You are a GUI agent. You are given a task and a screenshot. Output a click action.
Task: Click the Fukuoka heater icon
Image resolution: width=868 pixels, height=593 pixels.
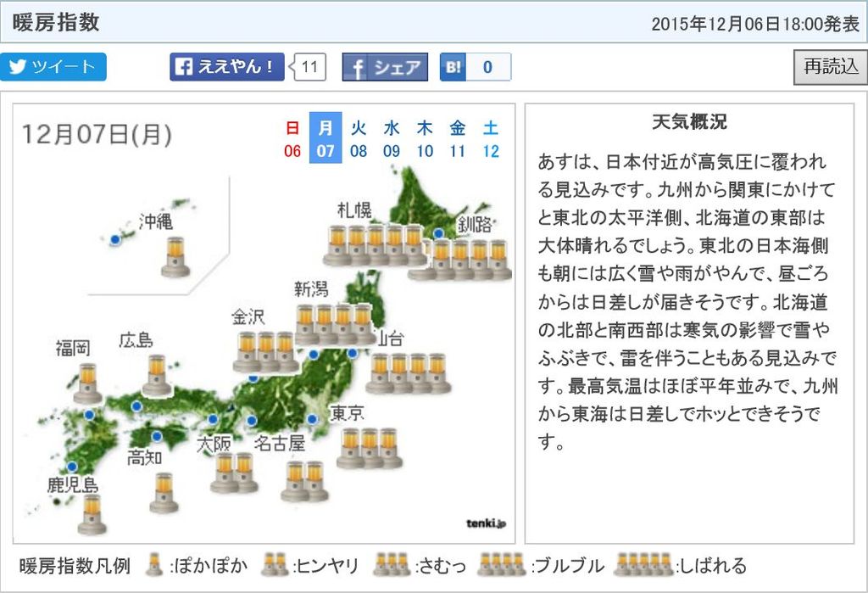[87, 383]
